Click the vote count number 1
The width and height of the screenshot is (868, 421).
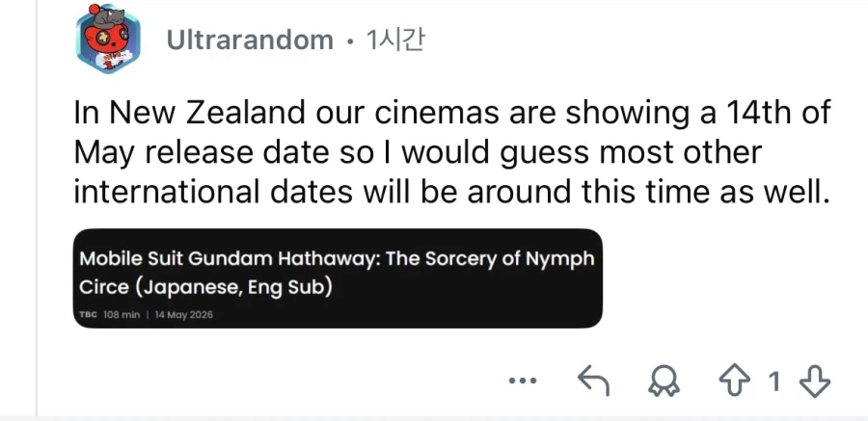(x=773, y=382)
